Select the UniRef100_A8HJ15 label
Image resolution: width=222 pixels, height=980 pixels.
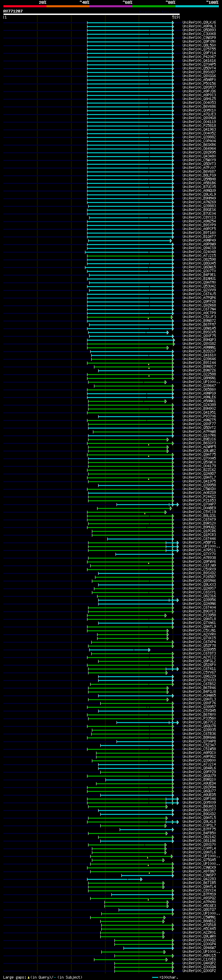coord(199,955)
